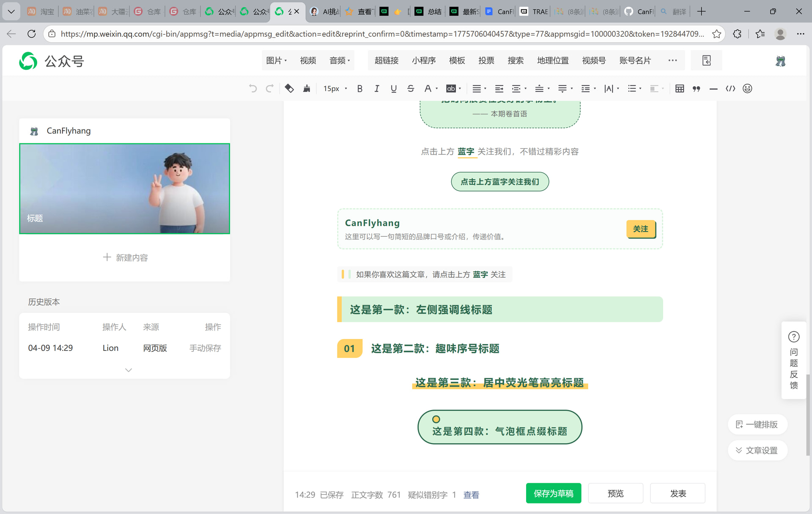Click the clear formatting eraser icon
The image size is (812, 514).
pos(289,88)
